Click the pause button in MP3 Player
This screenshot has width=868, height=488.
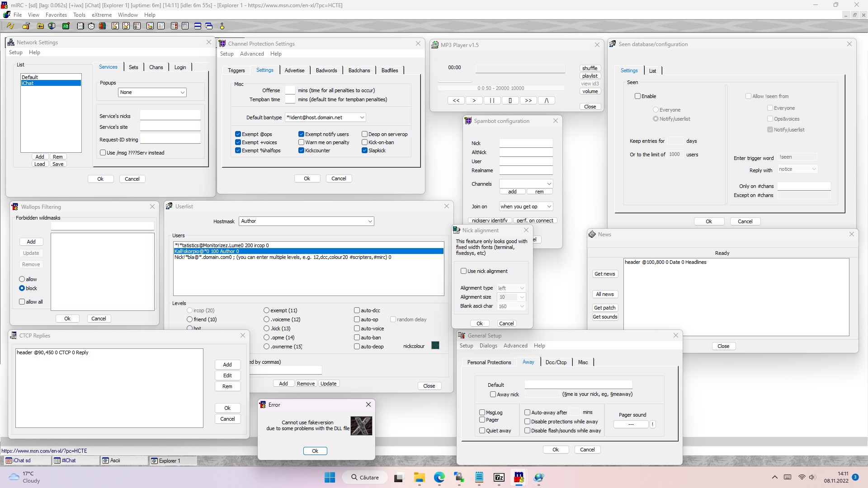pyautogui.click(x=492, y=100)
